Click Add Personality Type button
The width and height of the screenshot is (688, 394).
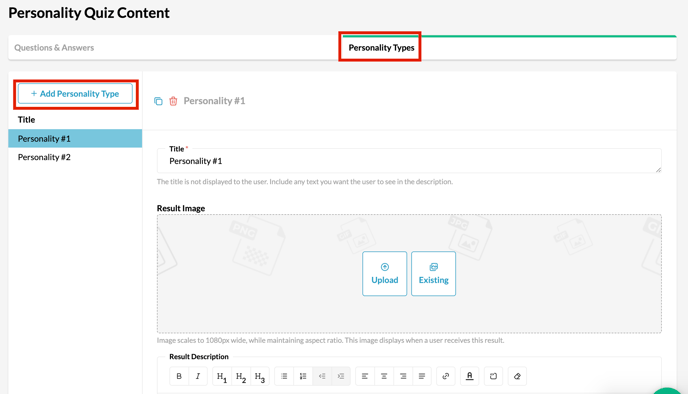tap(75, 93)
